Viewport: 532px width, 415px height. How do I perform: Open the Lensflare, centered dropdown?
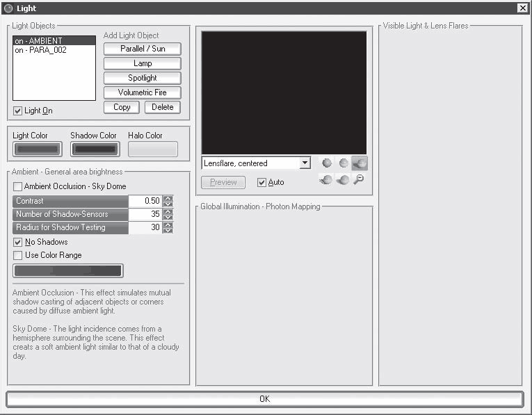point(305,163)
